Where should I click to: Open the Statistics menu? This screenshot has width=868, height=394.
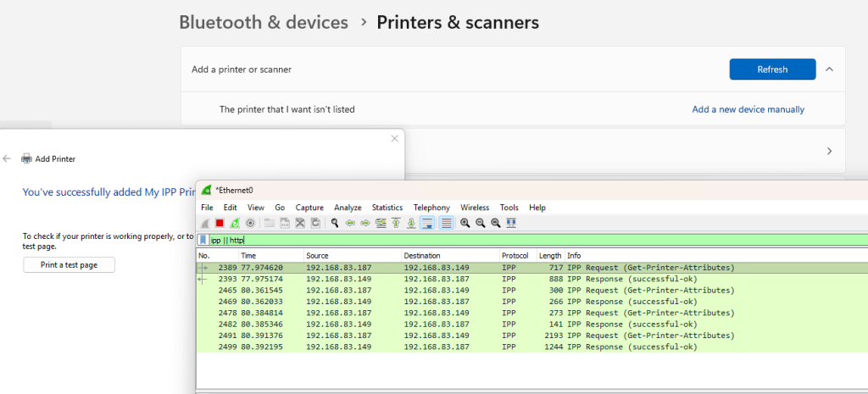387,208
